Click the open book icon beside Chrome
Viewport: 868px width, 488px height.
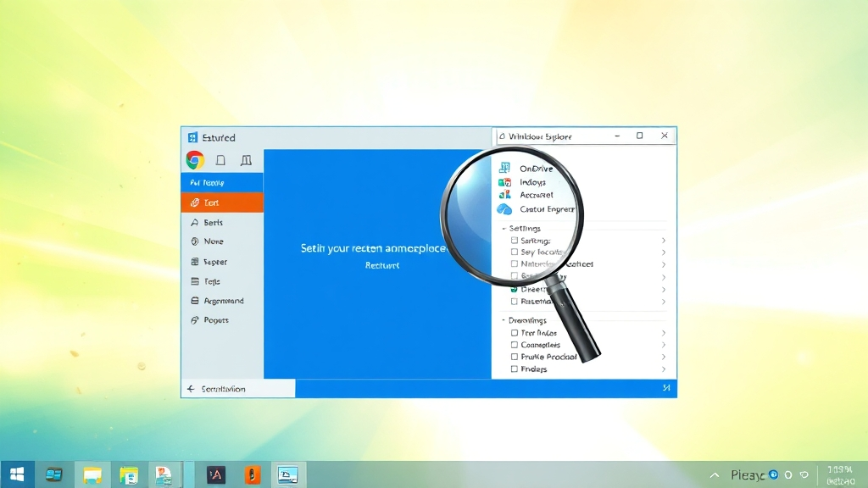click(x=246, y=160)
